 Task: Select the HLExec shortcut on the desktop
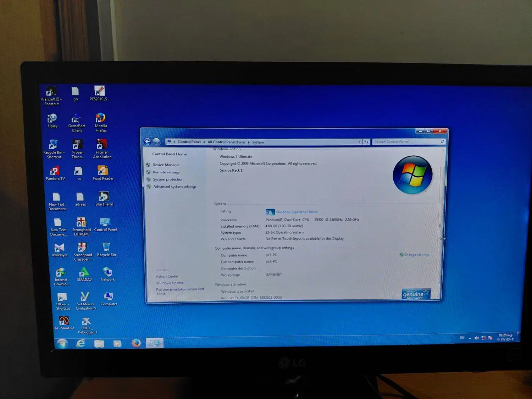pyautogui.click(x=63, y=301)
